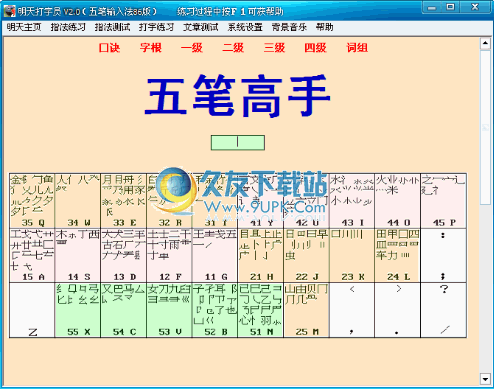Click the 55 X key cell

click(78, 310)
